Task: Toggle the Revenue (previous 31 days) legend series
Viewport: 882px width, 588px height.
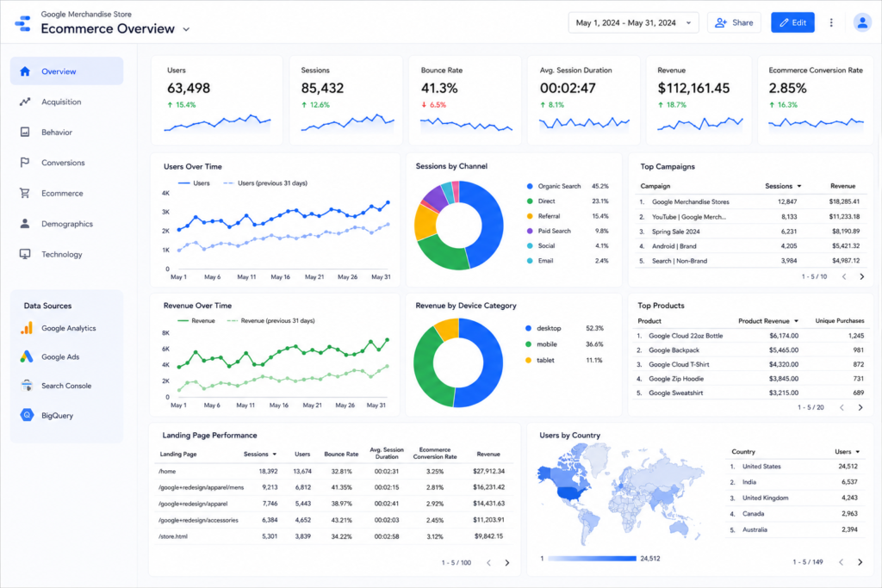Action: pos(271,321)
